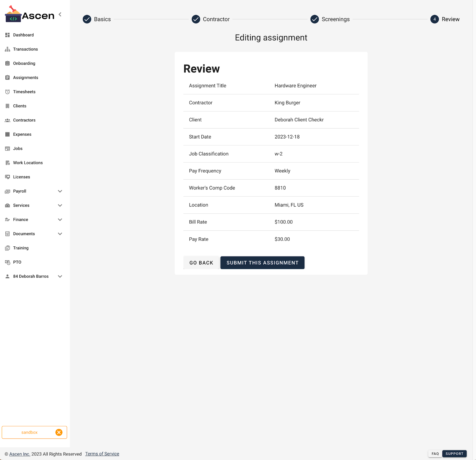Submit this assignment
The width and height of the screenshot is (476, 460).
point(262,263)
